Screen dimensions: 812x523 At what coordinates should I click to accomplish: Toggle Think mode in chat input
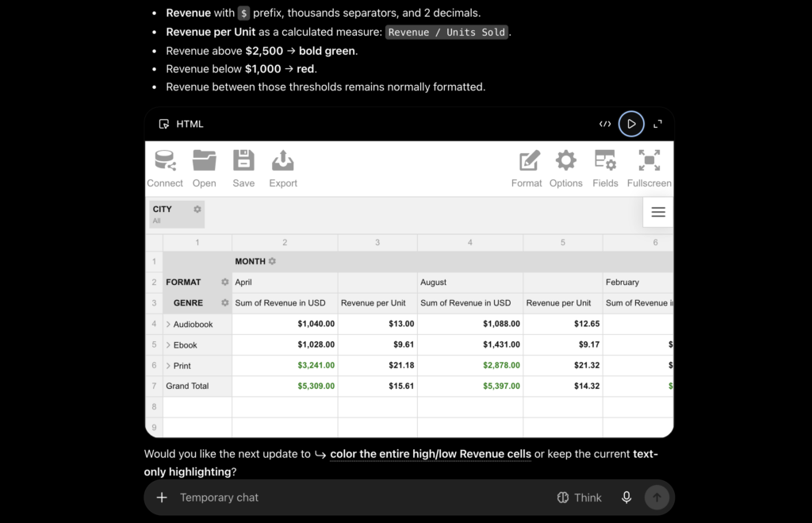point(580,498)
